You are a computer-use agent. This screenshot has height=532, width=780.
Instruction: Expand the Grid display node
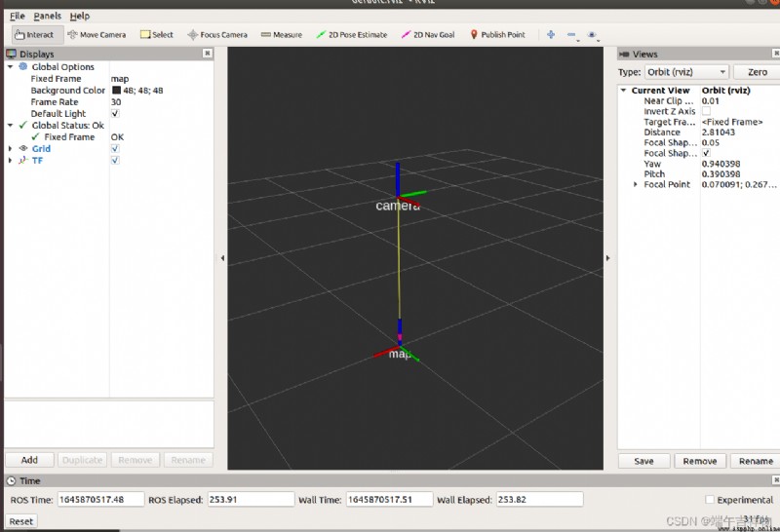[x=10, y=148]
